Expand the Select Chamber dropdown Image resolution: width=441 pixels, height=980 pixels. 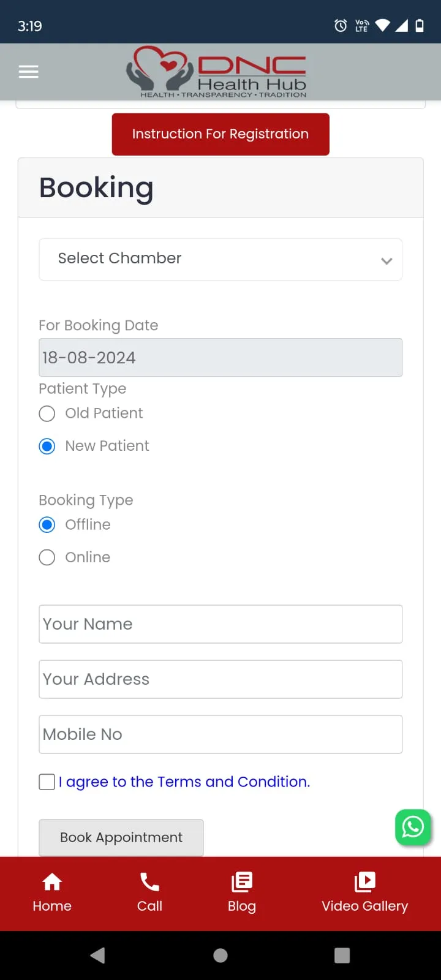click(221, 260)
